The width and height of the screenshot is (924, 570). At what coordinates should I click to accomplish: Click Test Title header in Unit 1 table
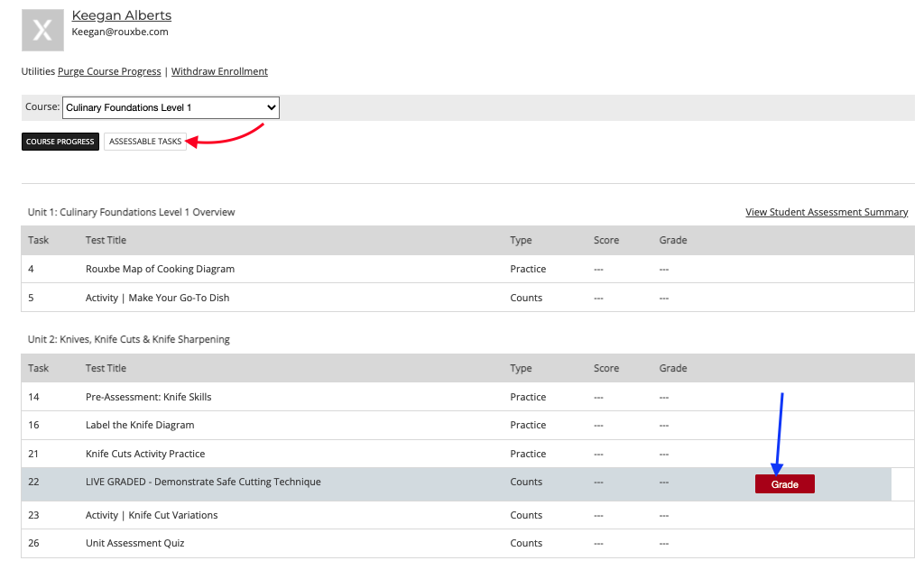coord(106,240)
